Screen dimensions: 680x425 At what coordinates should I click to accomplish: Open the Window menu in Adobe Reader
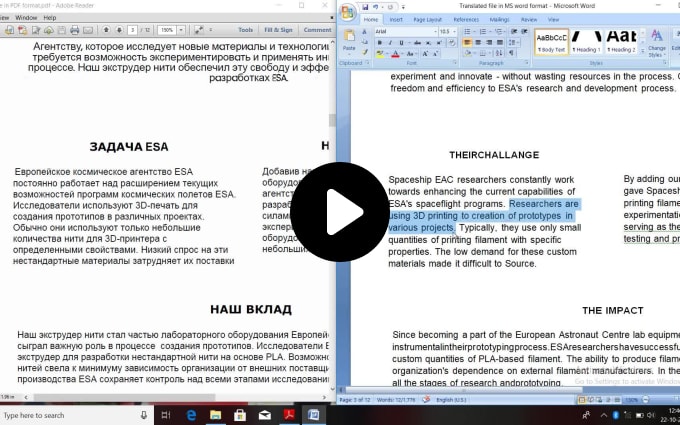[26, 18]
